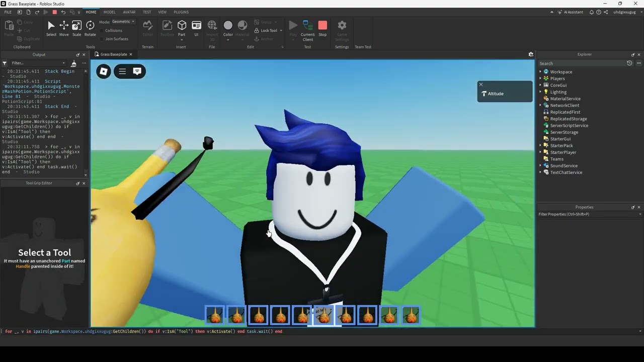Open the Explorer three-dot options menu
Screen dimensions: 644x362
coord(639,63)
